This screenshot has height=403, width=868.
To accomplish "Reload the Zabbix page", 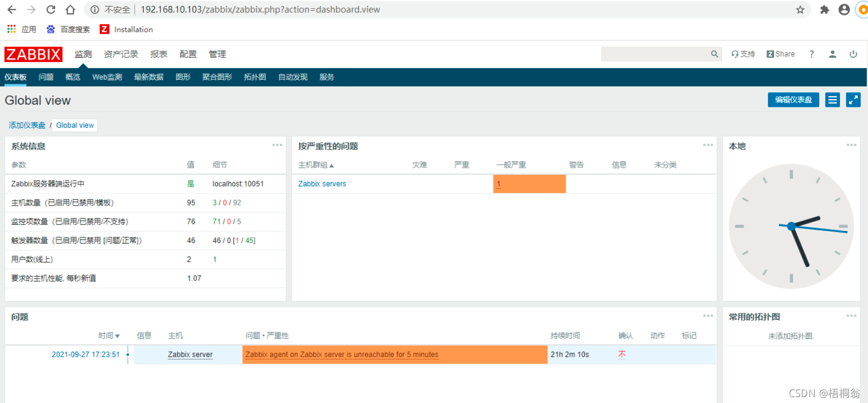I will tap(51, 10).
